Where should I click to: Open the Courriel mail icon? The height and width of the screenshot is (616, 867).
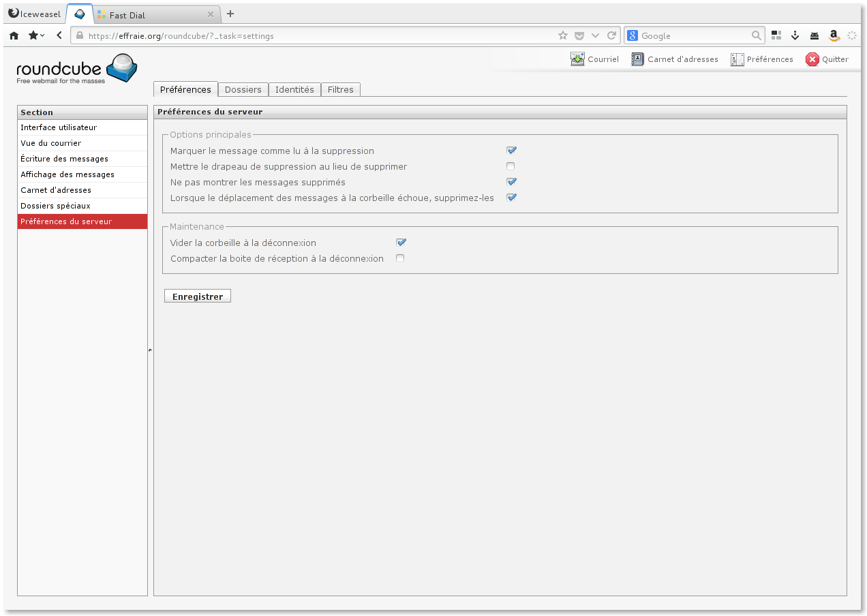pyautogui.click(x=577, y=59)
